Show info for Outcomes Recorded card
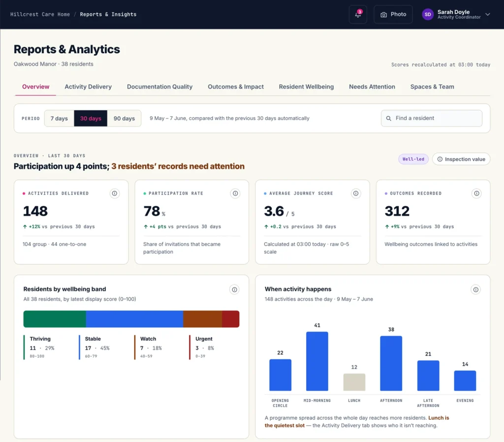Viewport: 504px width, 442px height. pyautogui.click(x=476, y=193)
